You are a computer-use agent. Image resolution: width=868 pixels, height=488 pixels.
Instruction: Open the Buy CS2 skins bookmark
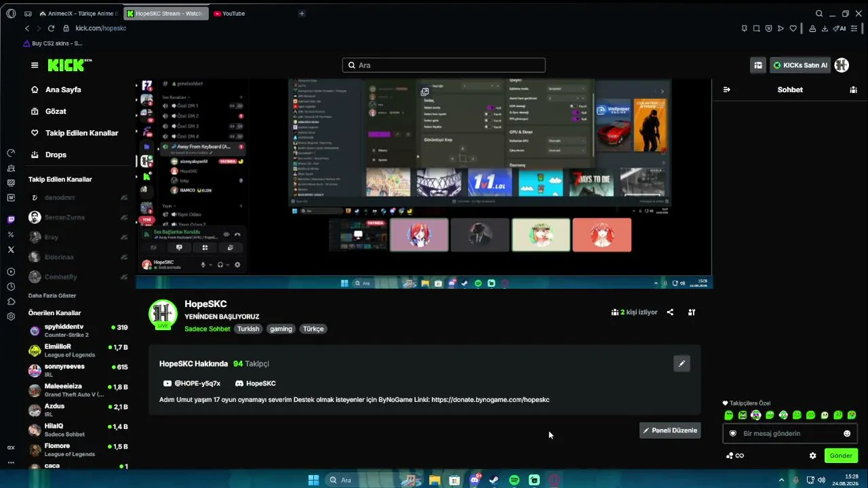[x=53, y=43]
